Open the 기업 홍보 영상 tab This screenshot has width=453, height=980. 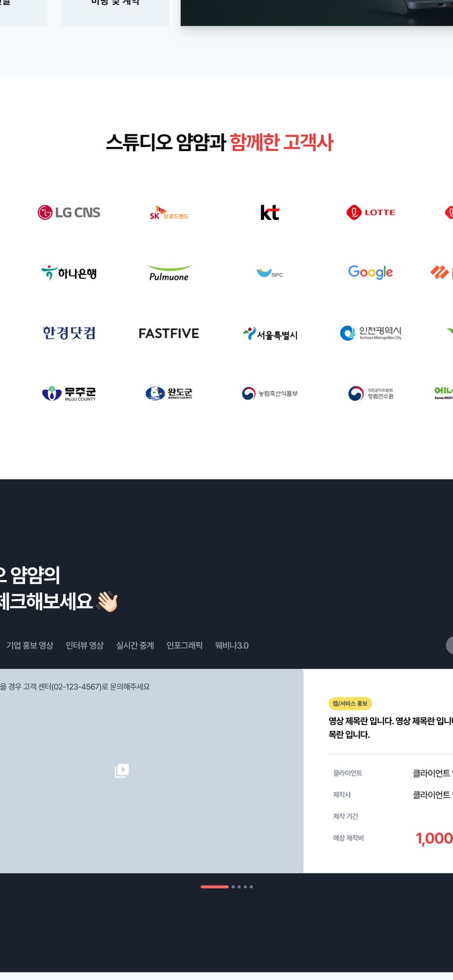coord(30,646)
